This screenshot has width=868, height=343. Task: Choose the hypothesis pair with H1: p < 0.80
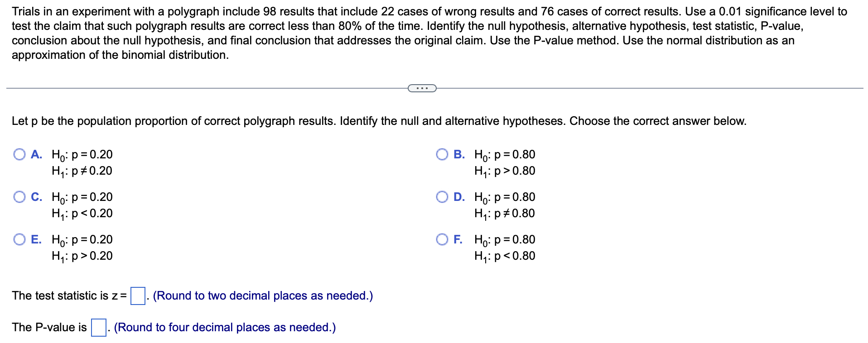click(442, 240)
